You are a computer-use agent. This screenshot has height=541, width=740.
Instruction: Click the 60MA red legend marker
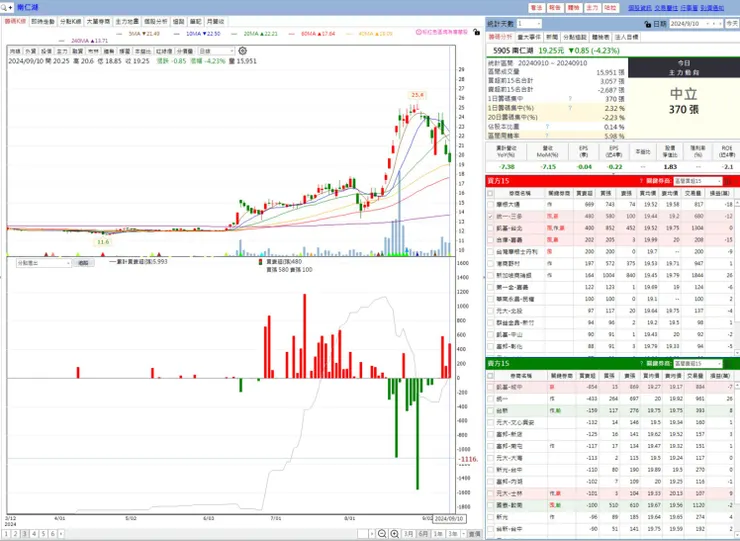coord(291,34)
